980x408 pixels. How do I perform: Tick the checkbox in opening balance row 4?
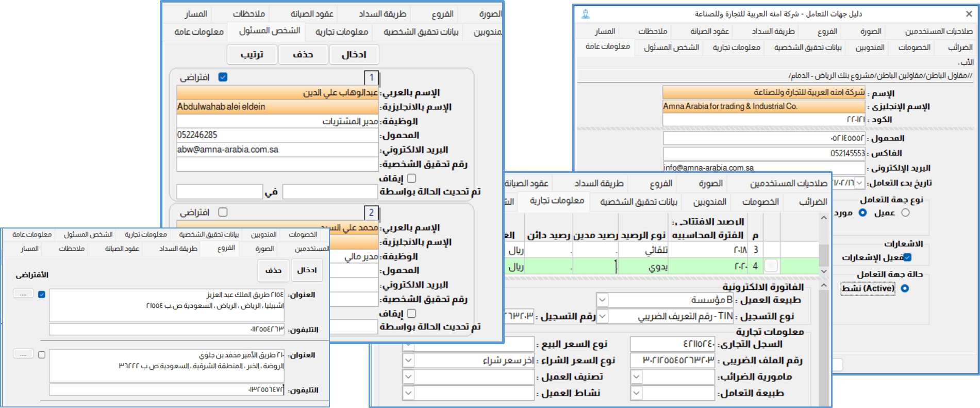771,266
